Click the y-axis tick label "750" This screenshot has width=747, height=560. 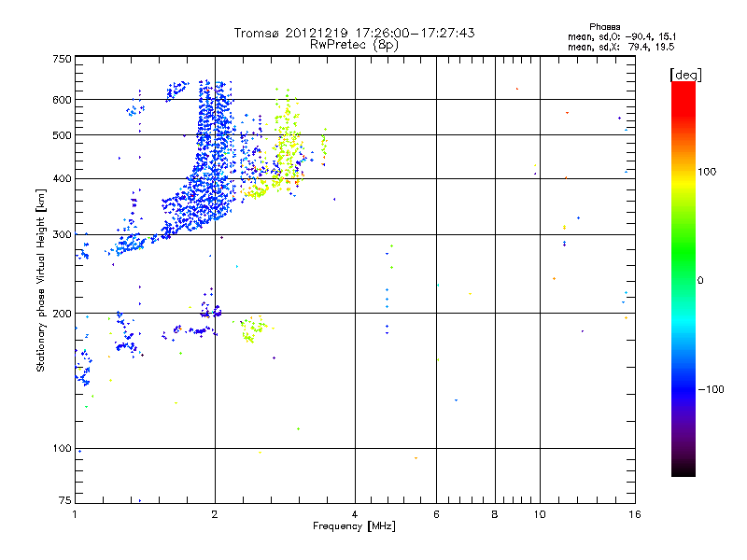coord(62,59)
